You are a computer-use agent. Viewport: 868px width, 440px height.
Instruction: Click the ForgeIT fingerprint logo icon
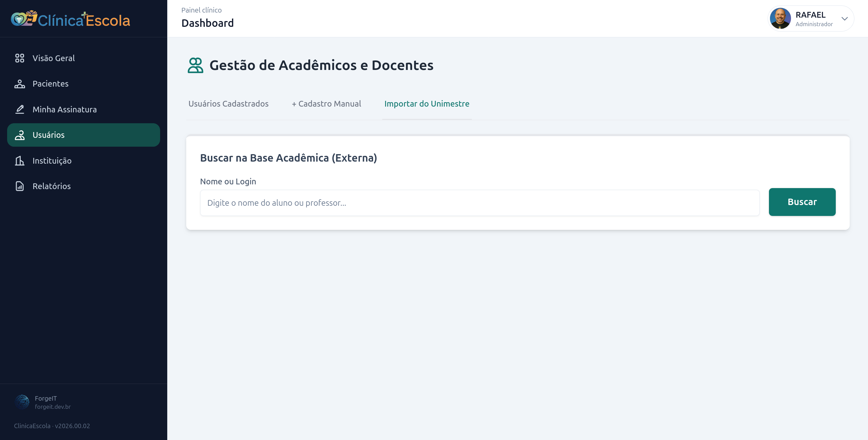click(x=22, y=402)
